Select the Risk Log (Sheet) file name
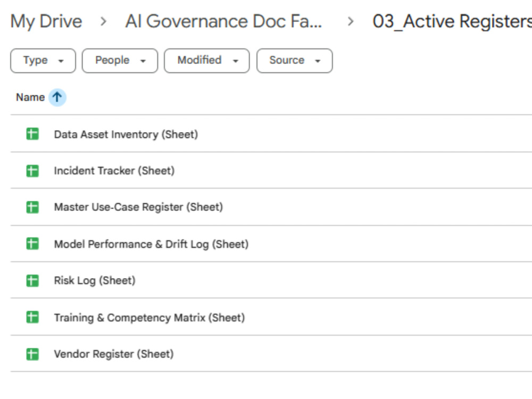The image size is (532, 399). (x=95, y=280)
